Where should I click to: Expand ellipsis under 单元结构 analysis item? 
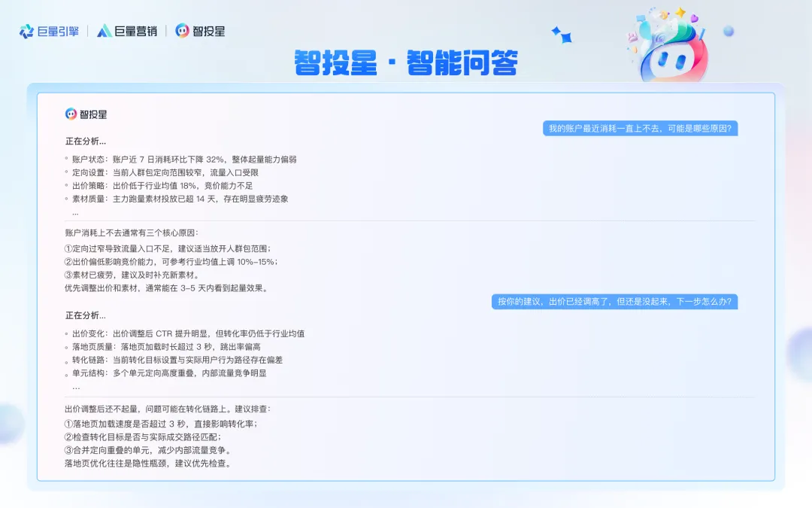(x=76, y=387)
